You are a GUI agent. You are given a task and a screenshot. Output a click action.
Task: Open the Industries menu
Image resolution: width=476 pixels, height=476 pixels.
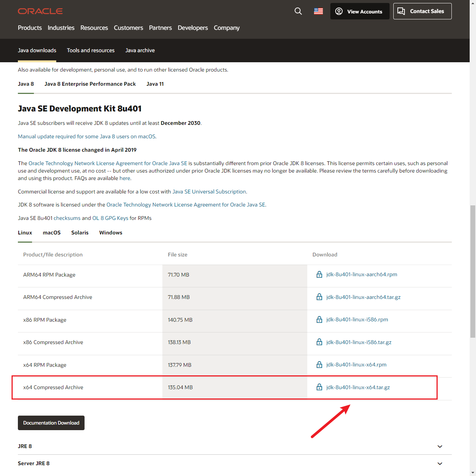[61, 28]
